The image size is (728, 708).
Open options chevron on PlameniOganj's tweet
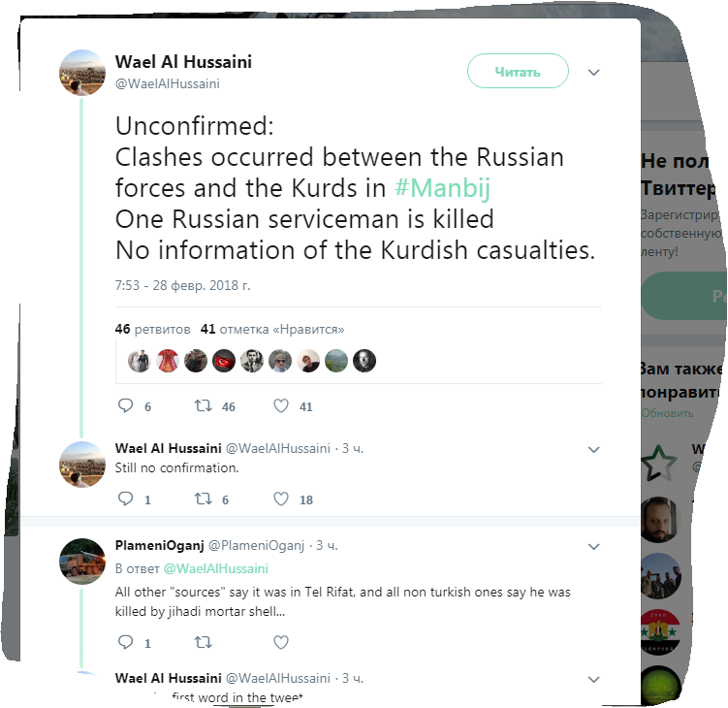coord(594,546)
